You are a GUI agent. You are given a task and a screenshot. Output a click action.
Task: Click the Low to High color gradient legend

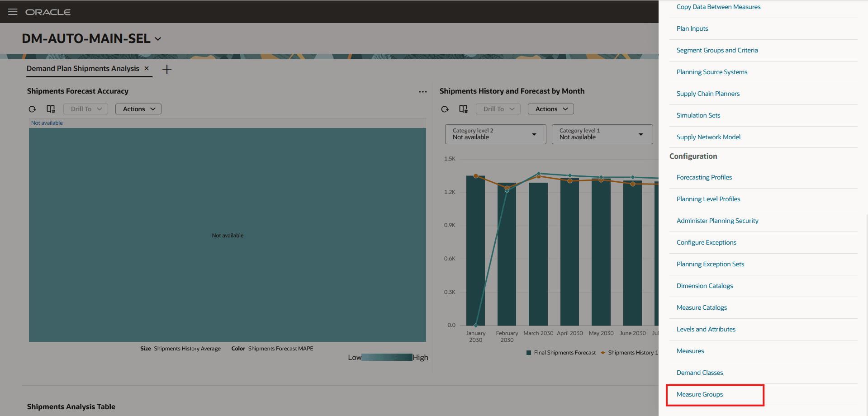pyautogui.click(x=387, y=357)
